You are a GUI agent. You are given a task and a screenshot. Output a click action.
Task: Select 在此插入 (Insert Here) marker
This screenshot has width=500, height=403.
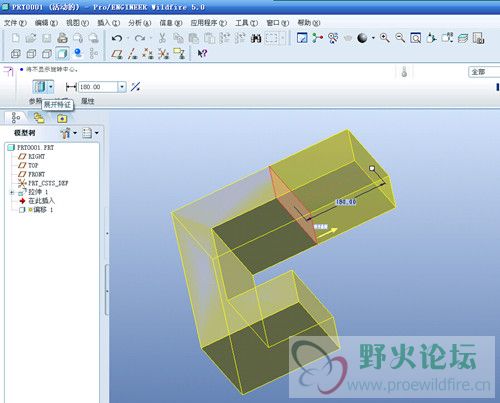[37, 201]
